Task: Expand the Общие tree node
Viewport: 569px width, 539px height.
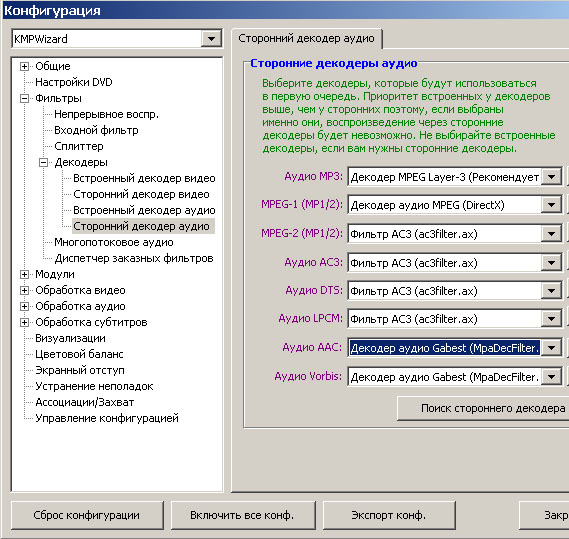Action: (24, 66)
